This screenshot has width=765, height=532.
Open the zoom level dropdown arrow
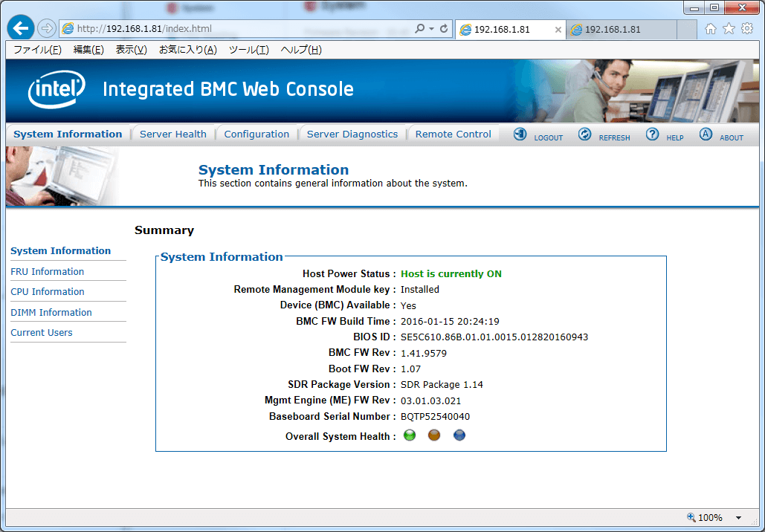click(739, 518)
